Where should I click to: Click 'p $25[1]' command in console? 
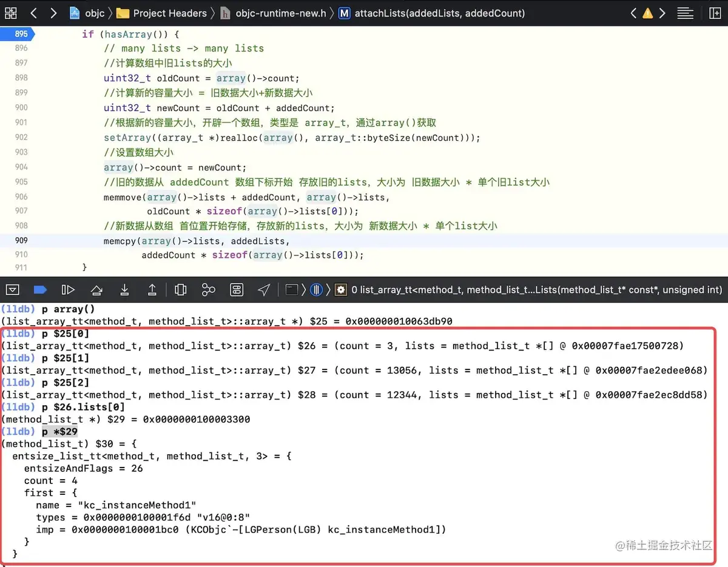click(x=66, y=358)
